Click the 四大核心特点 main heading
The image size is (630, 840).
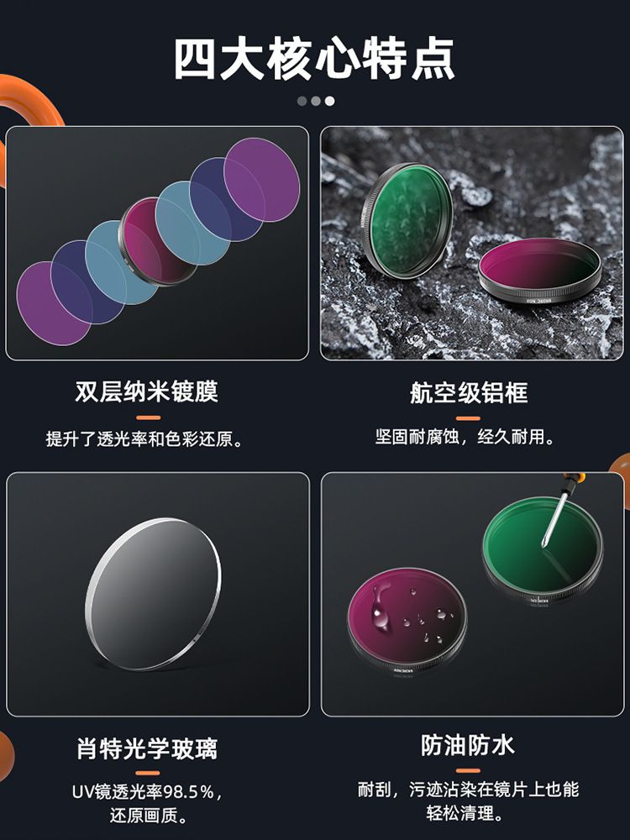[x=314, y=59]
